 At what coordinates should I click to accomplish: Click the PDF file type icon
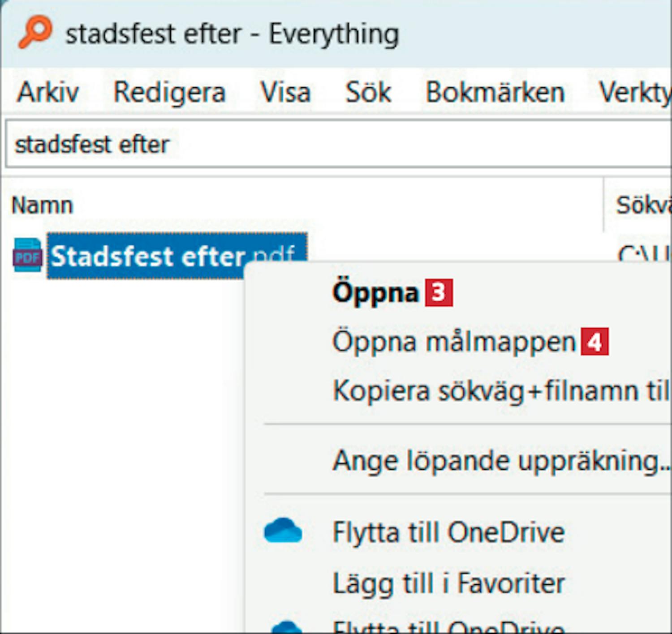point(27,256)
